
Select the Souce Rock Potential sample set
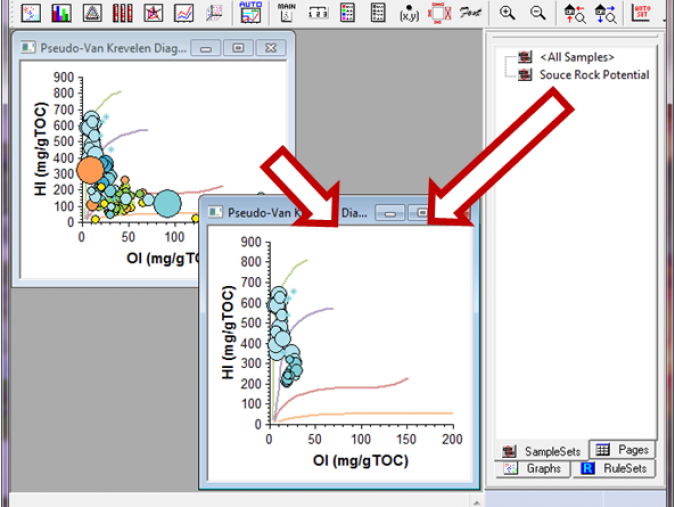pos(594,75)
